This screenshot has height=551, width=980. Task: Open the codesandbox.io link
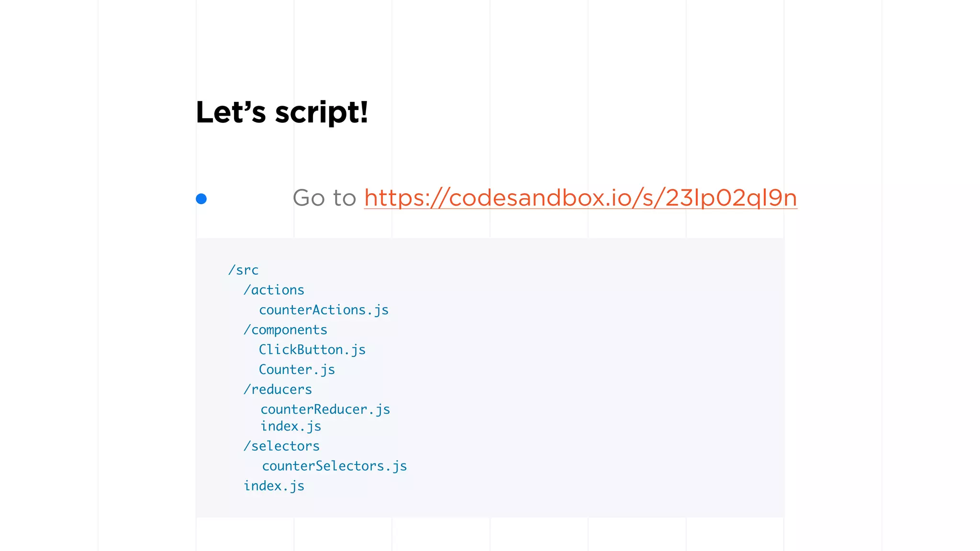tap(580, 198)
